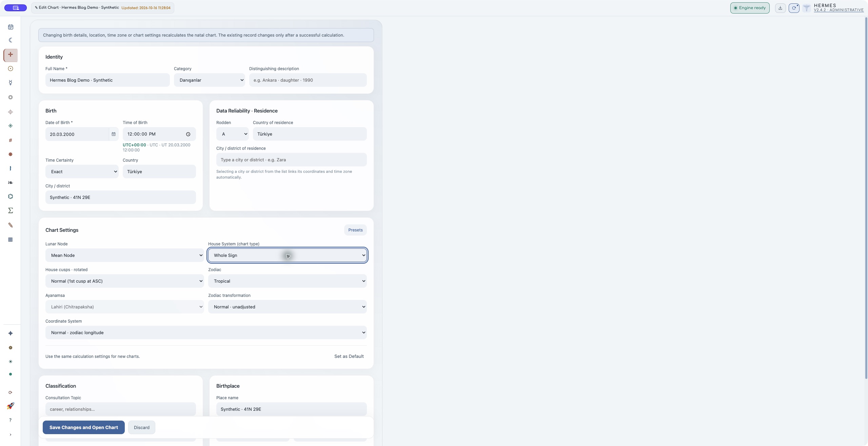868x446 pixels.
Task: Open the Sigma summation sidebar icon
Action: tap(11, 210)
